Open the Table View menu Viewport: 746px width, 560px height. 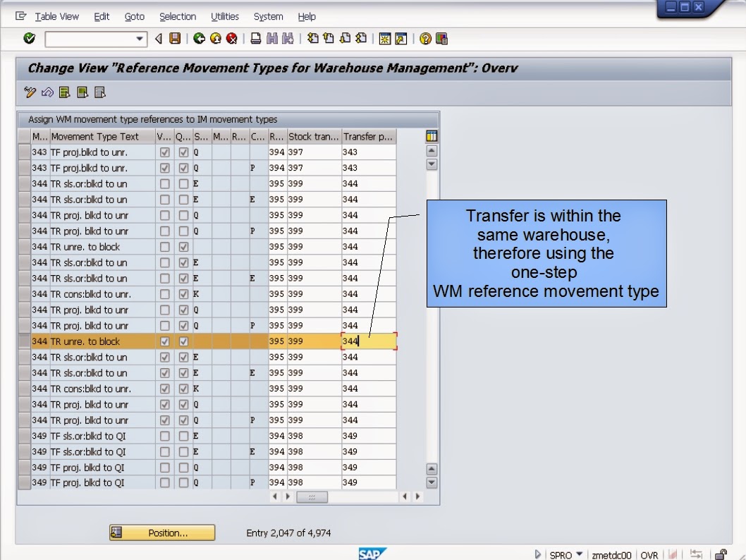[x=56, y=16]
